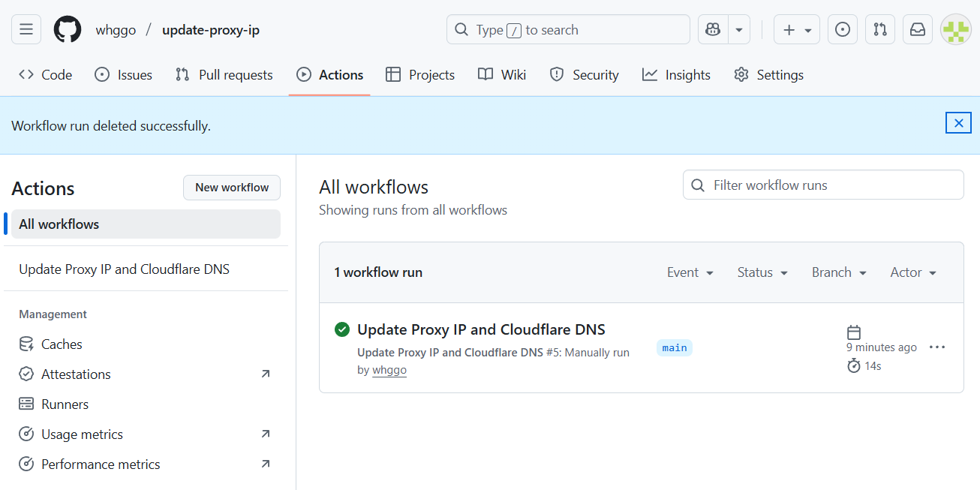
Task: Click the Filter workflow runs field
Action: 823,185
